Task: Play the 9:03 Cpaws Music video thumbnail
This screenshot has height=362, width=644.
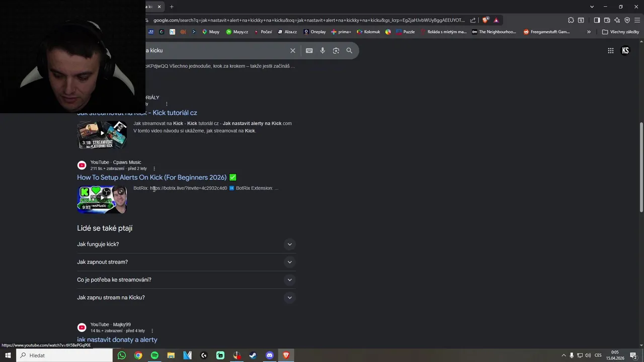Action: point(102,199)
